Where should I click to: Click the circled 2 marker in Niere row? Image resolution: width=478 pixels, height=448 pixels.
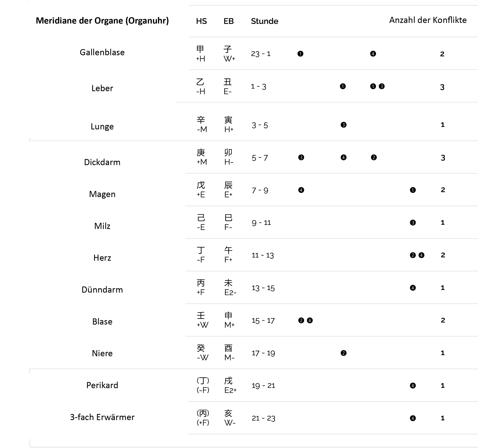coord(344,353)
